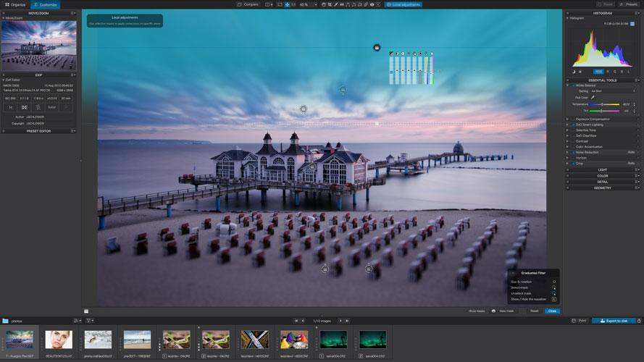Viewport: 644px width, 362px height.
Task: Show shadow clipping moon icon in histogram
Action: 573,72
